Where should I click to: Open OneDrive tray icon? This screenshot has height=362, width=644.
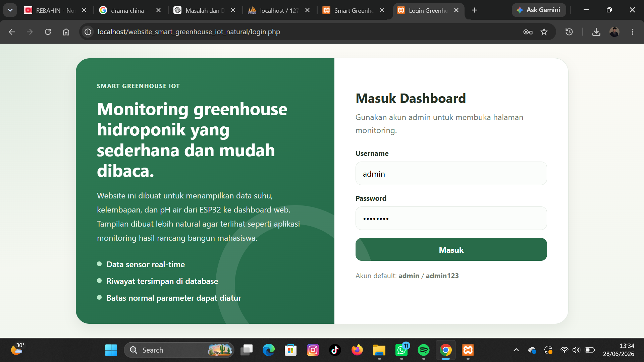[x=532, y=350]
